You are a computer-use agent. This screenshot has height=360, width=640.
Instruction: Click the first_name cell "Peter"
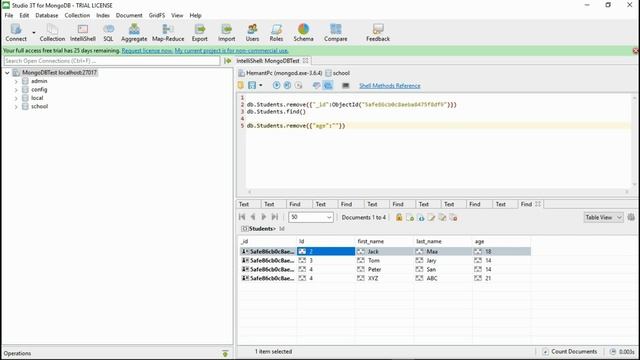[x=384, y=269]
